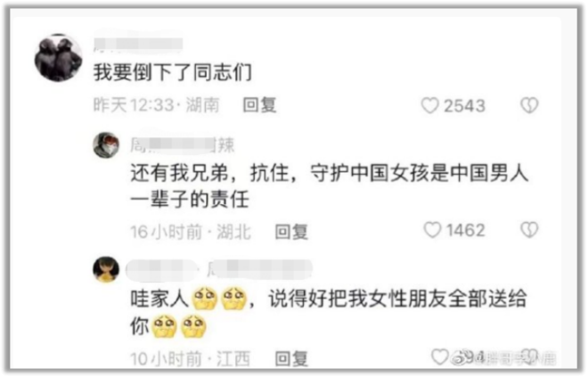
Task: Like the reply with 1462 likes
Action: click(432, 230)
